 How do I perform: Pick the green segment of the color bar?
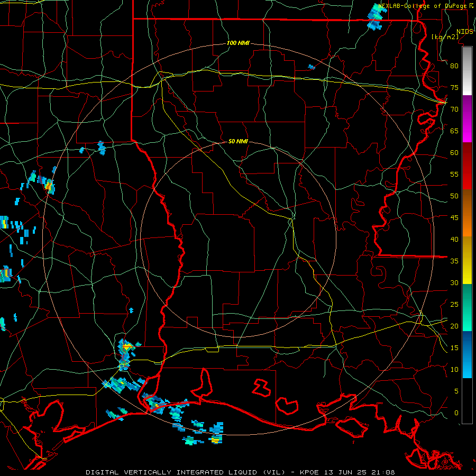pyautogui.click(x=467, y=307)
